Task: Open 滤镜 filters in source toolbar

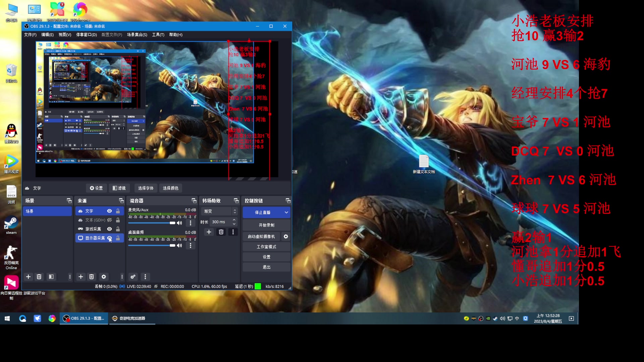Action: click(119, 188)
